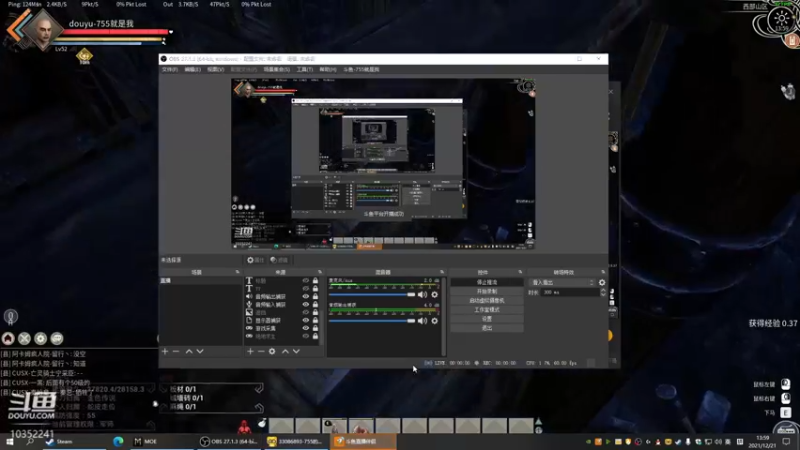Pop out the Mixer dock panel

[442, 272]
